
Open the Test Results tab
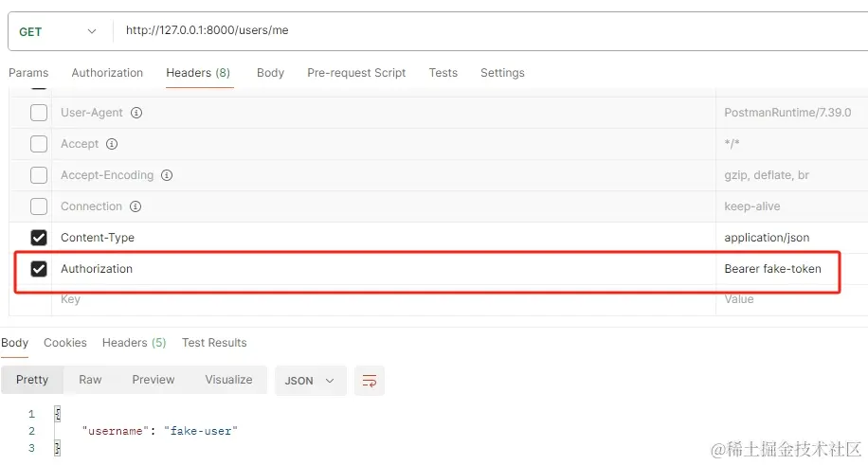click(214, 343)
